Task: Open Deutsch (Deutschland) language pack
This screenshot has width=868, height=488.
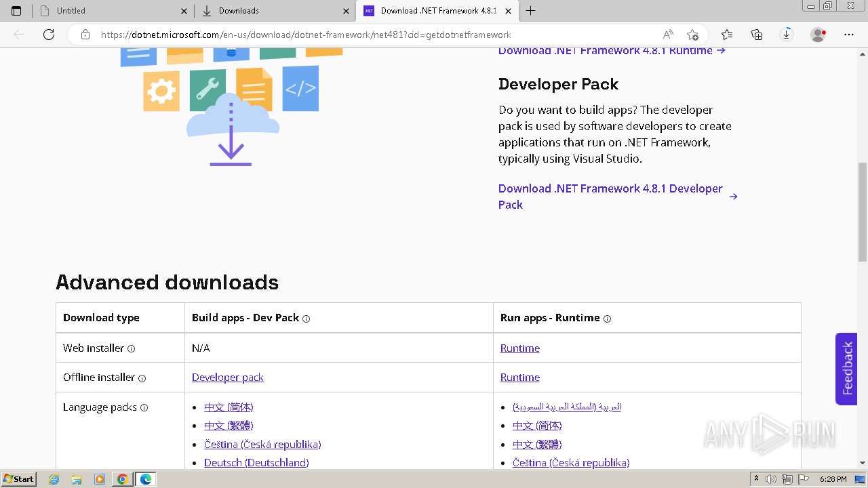Action: (256, 463)
